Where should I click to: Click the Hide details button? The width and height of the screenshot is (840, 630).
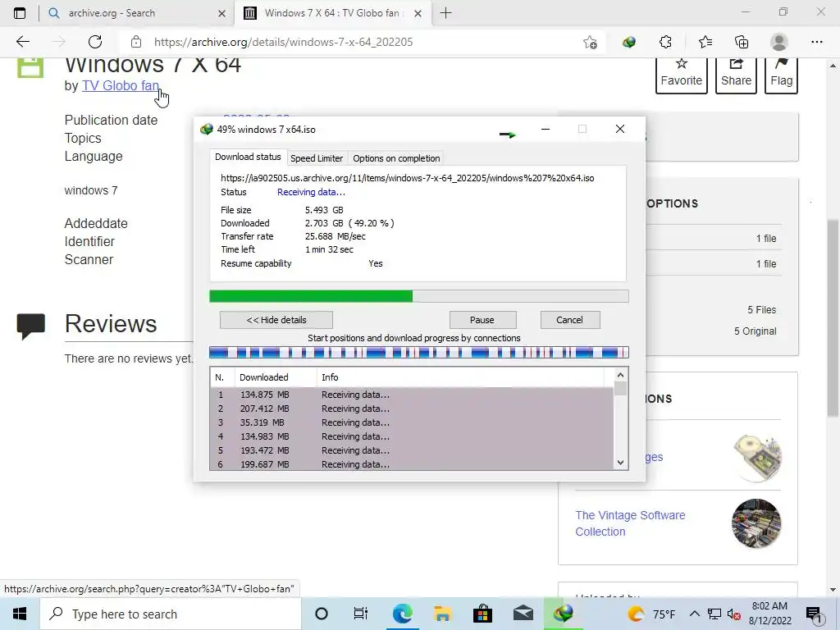point(276,320)
